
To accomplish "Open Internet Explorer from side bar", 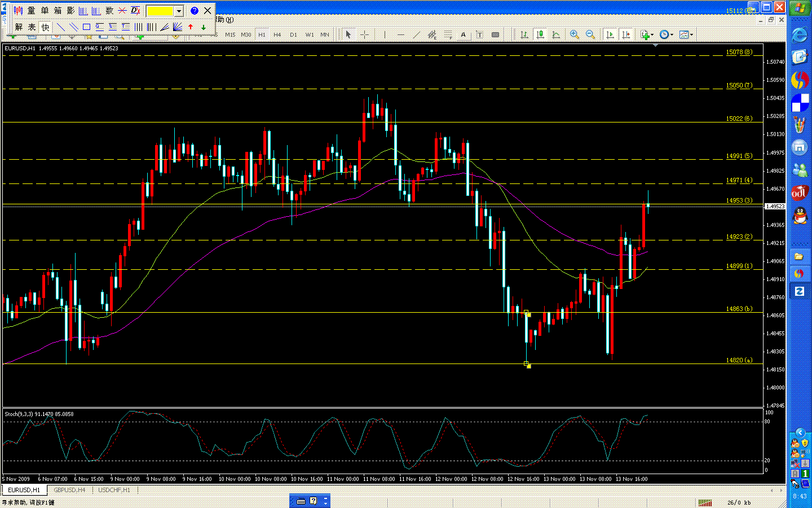I will [800, 35].
